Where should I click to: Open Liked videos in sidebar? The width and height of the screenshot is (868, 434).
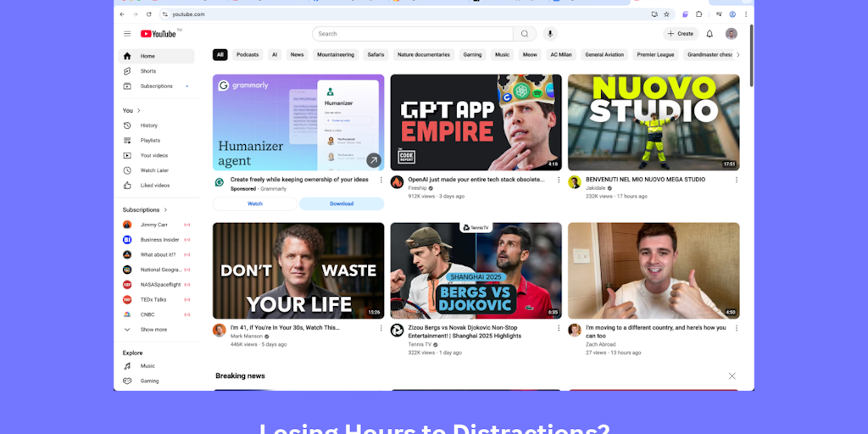[156, 186]
